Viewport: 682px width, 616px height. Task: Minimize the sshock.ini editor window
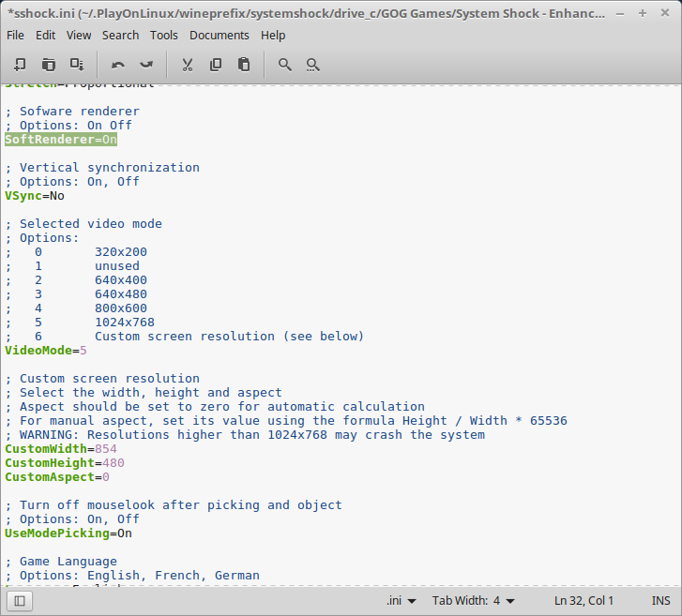[620, 13]
